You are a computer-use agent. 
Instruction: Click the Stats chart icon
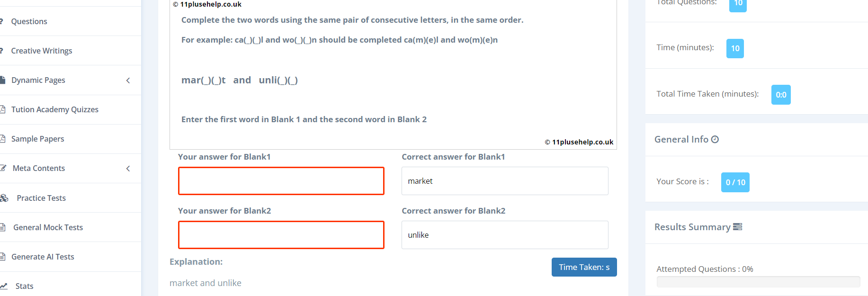point(4,286)
